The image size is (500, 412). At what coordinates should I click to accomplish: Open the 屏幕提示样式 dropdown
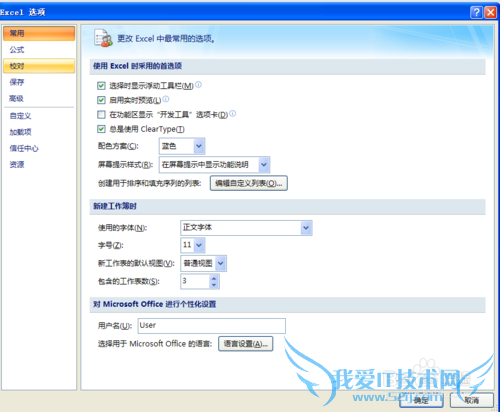click(x=214, y=165)
